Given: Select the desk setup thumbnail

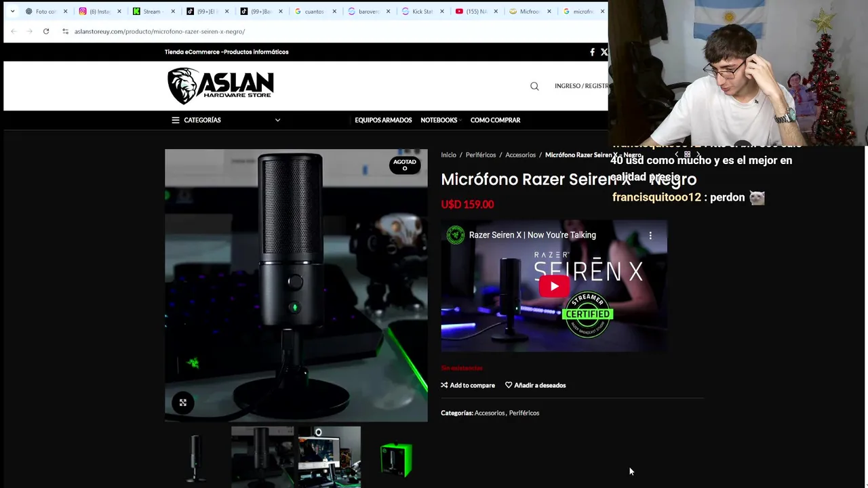Looking at the screenshot, I should coord(329,457).
